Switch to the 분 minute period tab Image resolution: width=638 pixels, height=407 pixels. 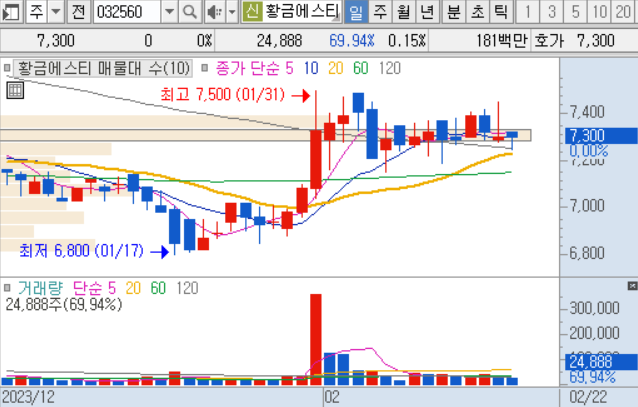coord(454,12)
